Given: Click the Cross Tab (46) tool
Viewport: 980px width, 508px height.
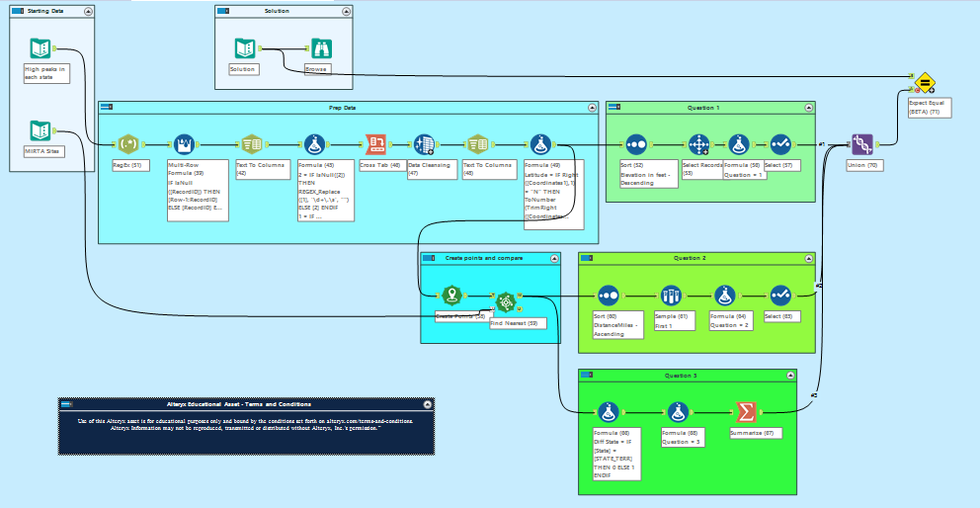Looking at the screenshot, I should 375,144.
